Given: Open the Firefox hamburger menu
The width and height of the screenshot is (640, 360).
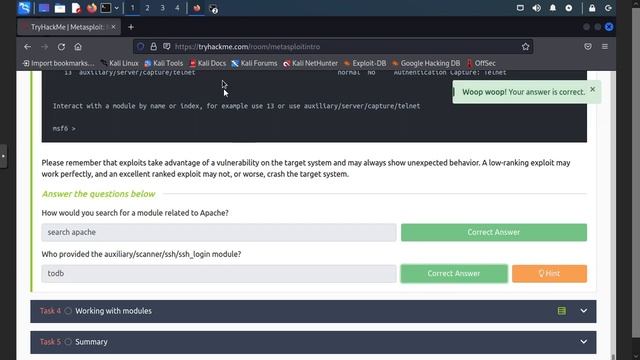Looking at the screenshot, I should point(605,47).
